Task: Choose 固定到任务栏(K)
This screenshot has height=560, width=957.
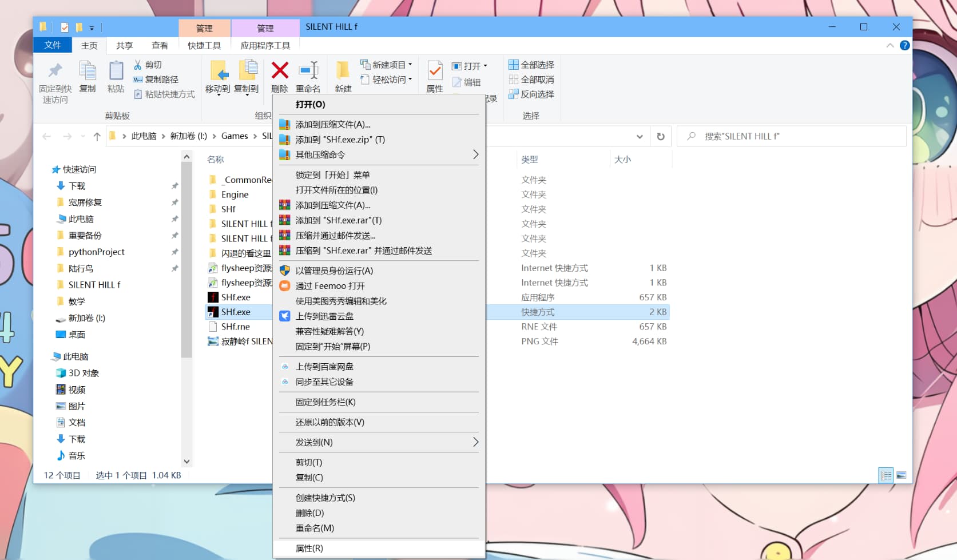Action: [x=379, y=402]
